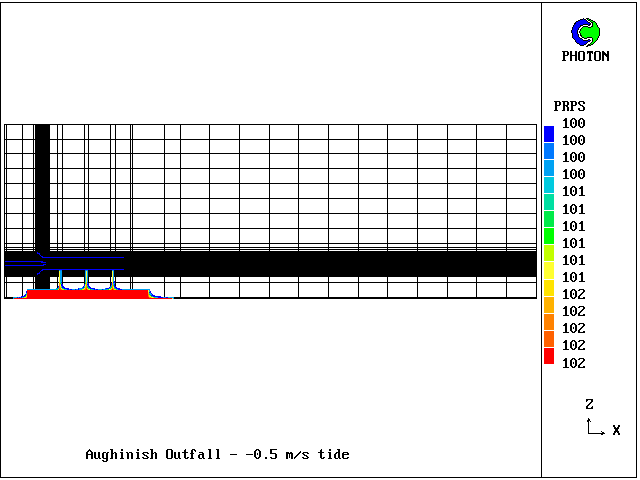
Task: Click the rightmost vertical jet plume
Action: coord(113,279)
